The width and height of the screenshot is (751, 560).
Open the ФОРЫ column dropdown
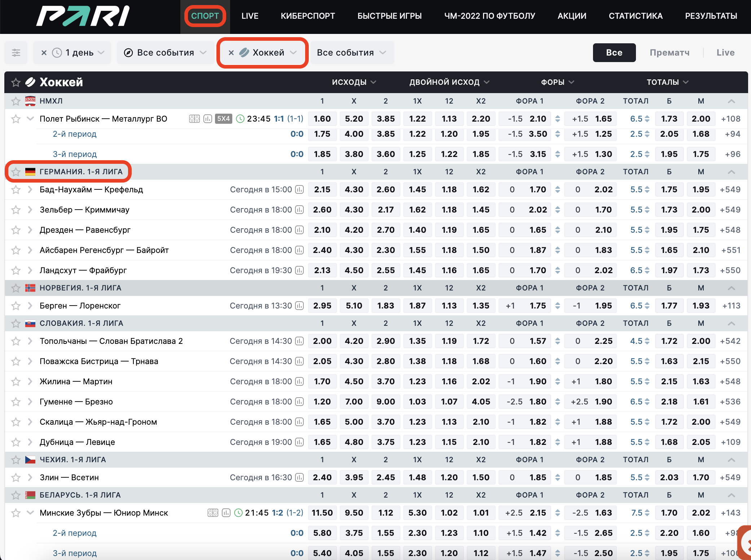point(557,82)
